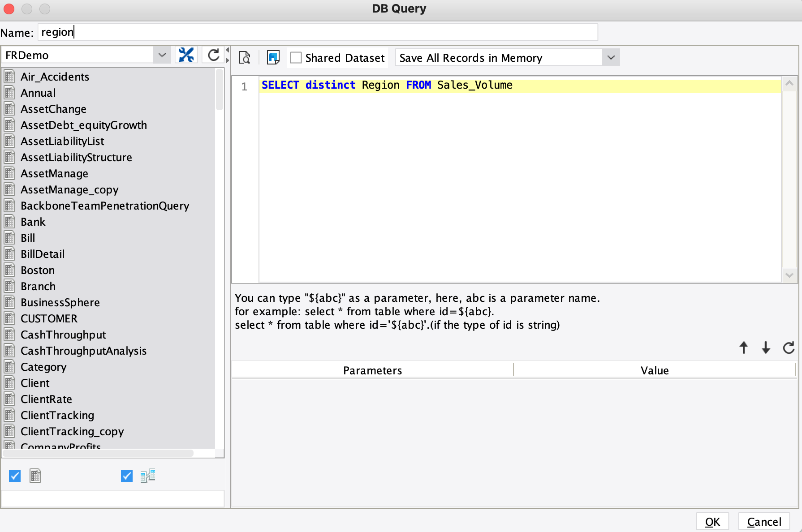Image resolution: width=802 pixels, height=532 pixels.
Task: Enable the Shared Dataset checkbox
Action: coord(296,57)
